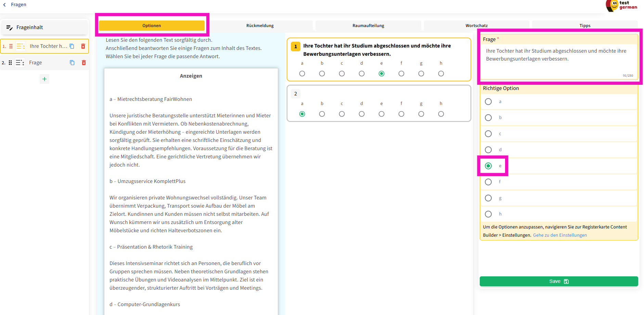Add a new question with plus icon

(44, 79)
